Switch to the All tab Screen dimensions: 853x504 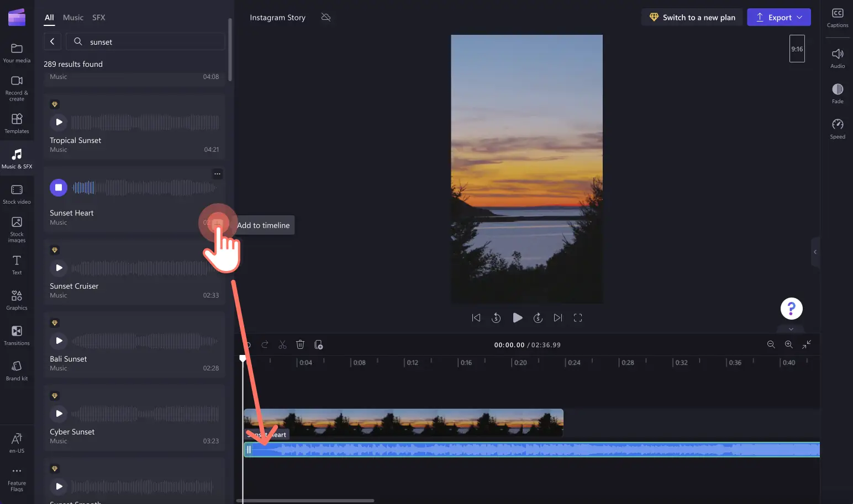(x=49, y=18)
